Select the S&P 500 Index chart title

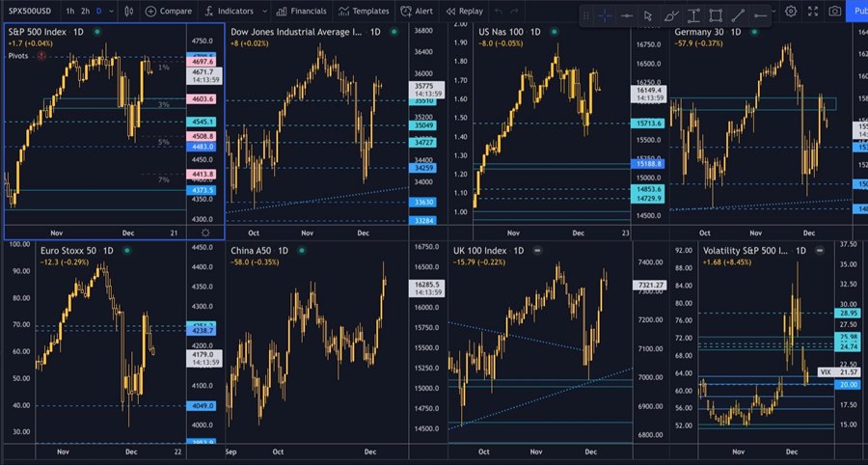[39, 32]
